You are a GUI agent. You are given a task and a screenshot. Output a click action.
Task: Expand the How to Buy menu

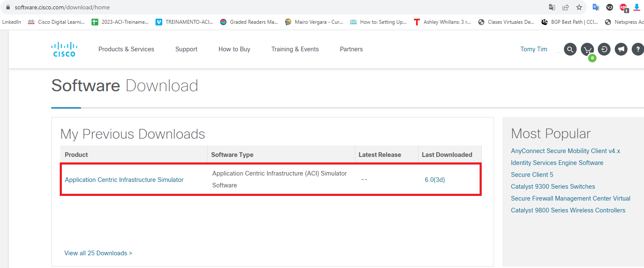coord(234,49)
